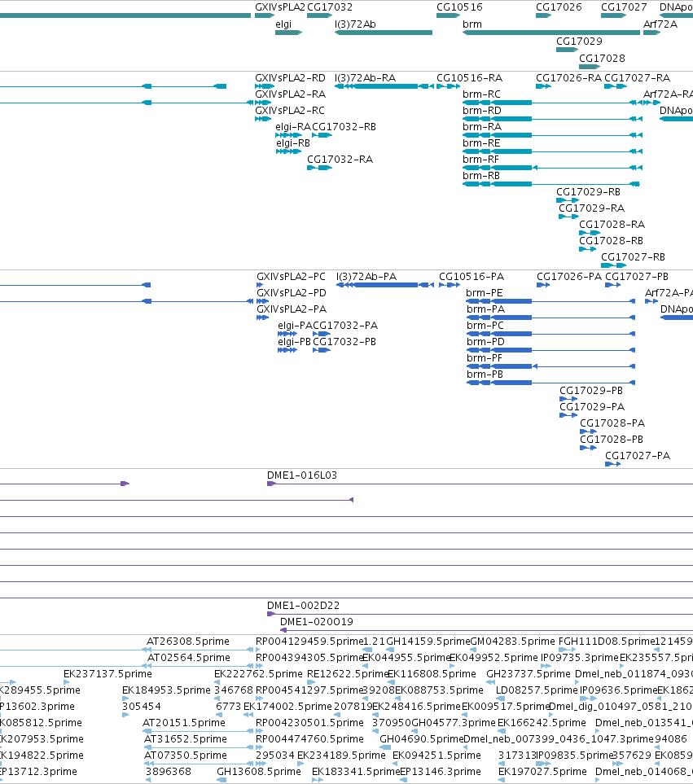Click the brm-RF transcript label
Viewport: 693px width, 784px height.
tap(481, 160)
